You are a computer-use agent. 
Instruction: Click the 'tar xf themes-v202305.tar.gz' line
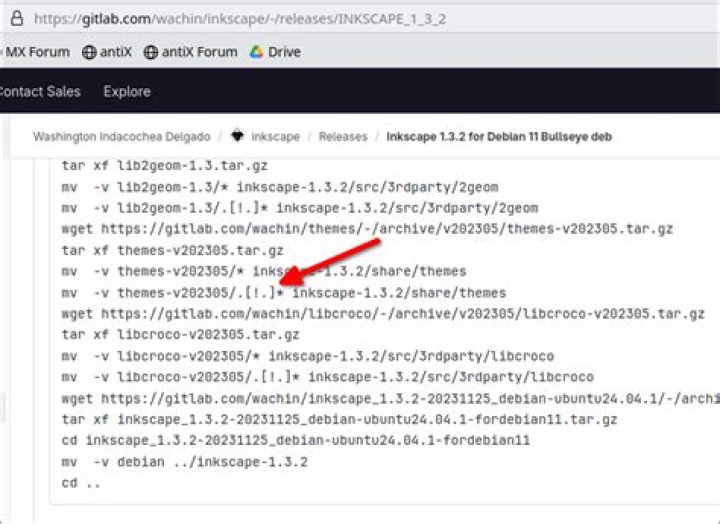173,250
